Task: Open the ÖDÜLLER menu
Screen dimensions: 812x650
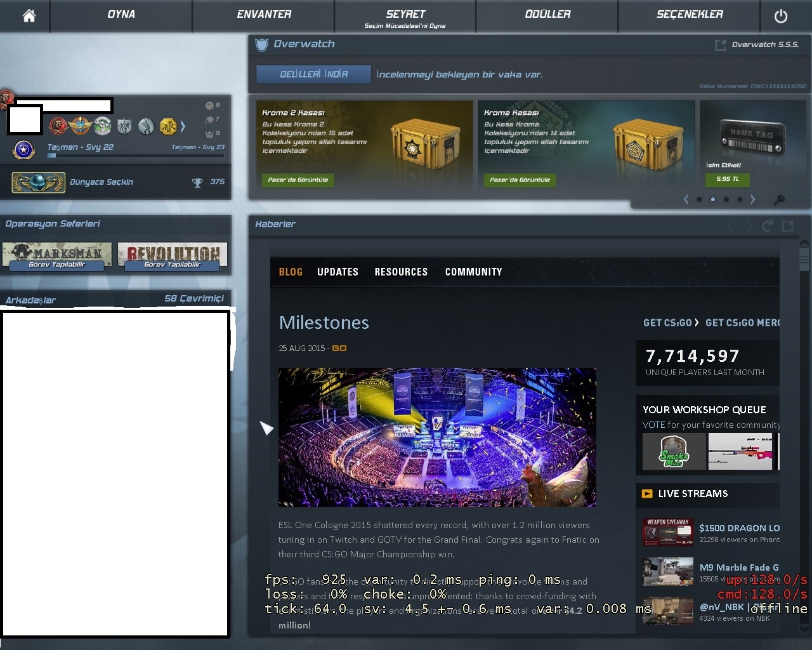Action: [547, 15]
